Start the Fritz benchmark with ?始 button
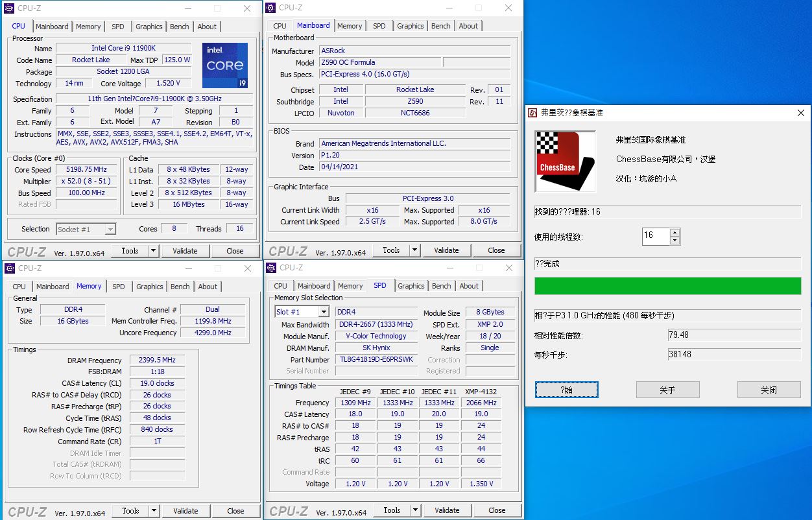This screenshot has width=812, height=520. (566, 390)
